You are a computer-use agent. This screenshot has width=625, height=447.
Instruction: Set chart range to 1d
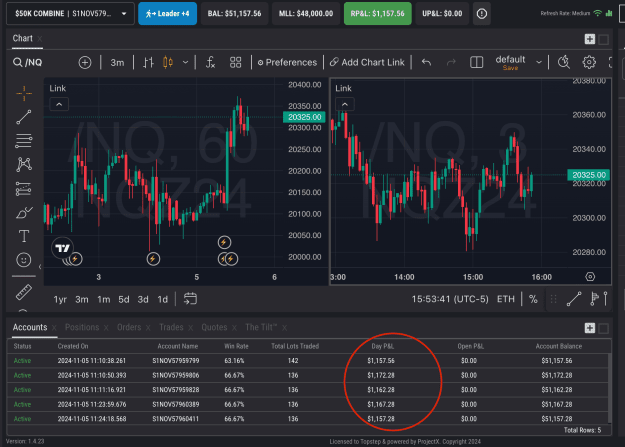(x=162, y=299)
